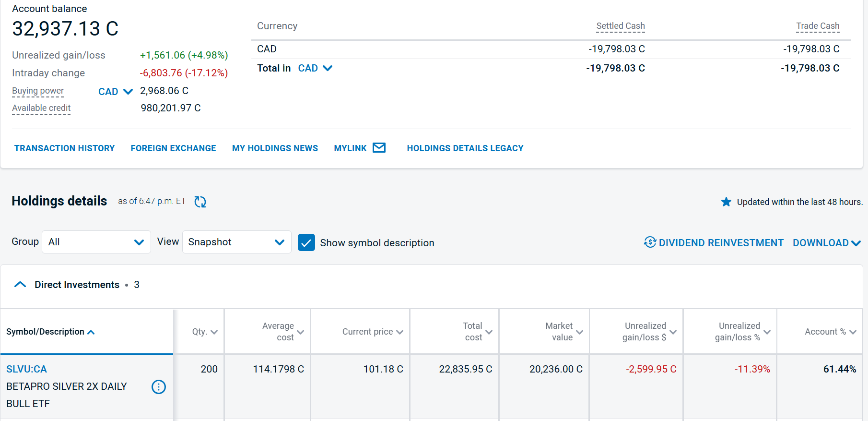
Task: Click the Settled Cash column heading
Action: [x=621, y=26]
